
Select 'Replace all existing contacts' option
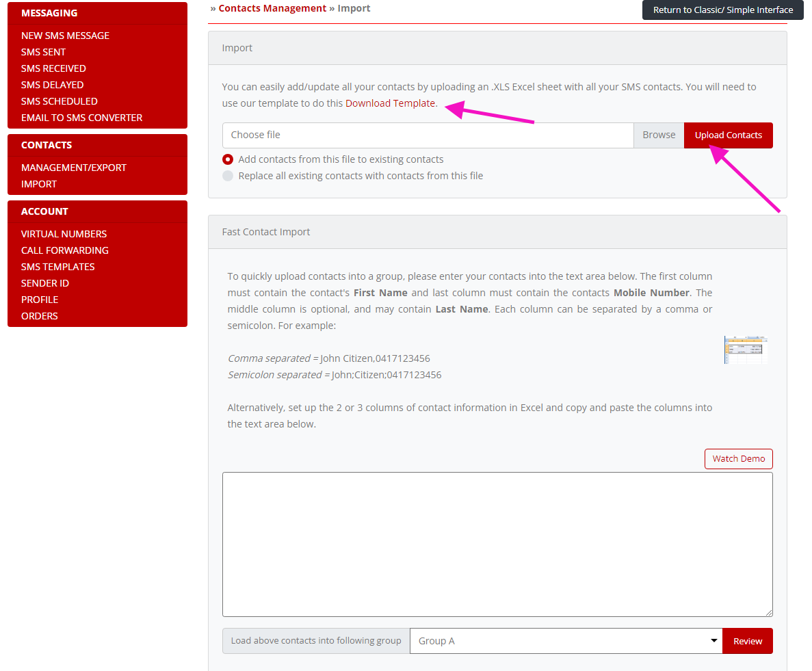pos(228,176)
